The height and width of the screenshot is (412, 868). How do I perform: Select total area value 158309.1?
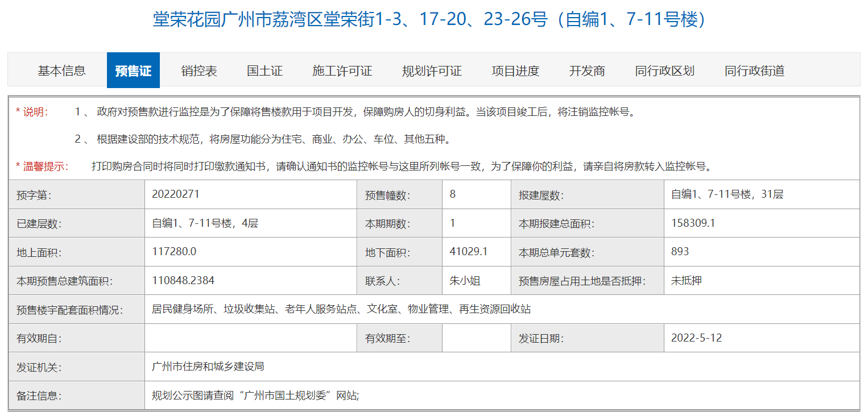[693, 223]
